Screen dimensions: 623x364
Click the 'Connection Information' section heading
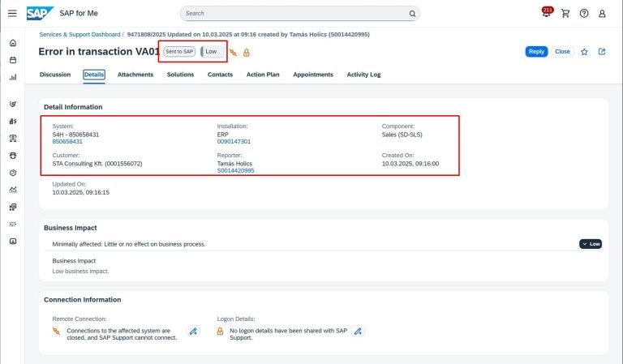coord(82,300)
